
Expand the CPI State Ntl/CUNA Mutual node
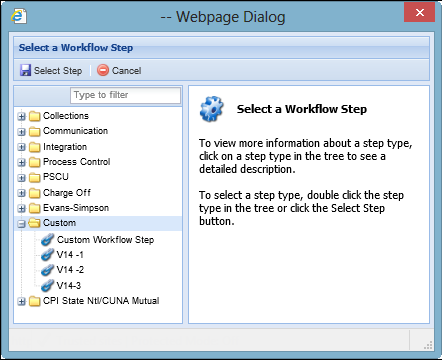[22, 301]
